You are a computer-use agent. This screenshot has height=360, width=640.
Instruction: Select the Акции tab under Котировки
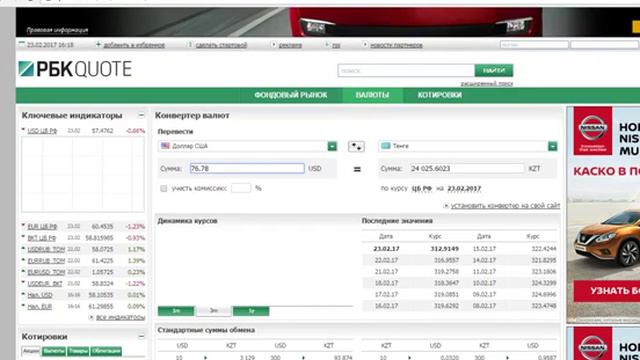[x=31, y=351]
